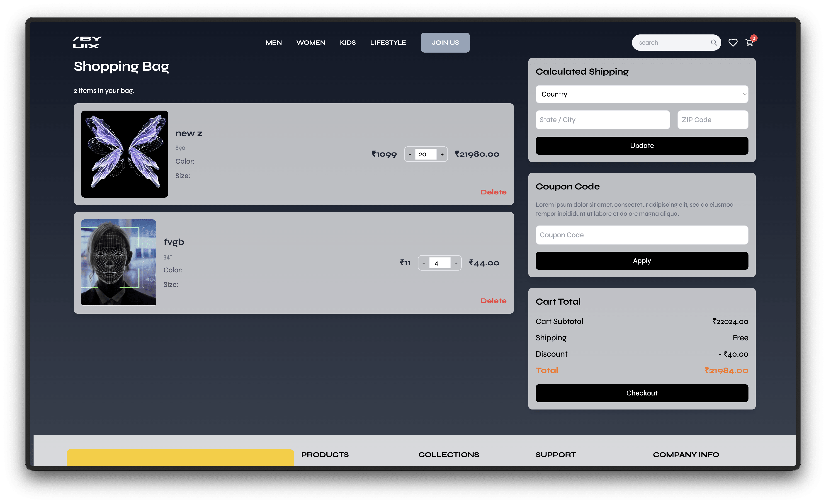This screenshot has width=826, height=504.
Task: Open the butterfly product thumbnail
Action: [x=125, y=154]
